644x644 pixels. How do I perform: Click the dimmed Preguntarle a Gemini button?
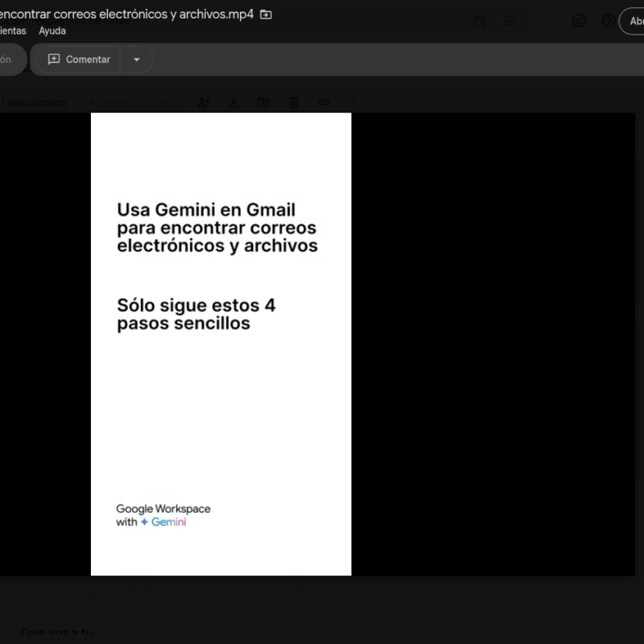[x=132, y=102]
